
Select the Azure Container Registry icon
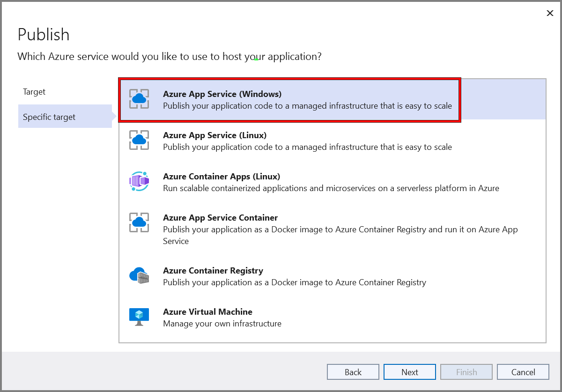point(139,276)
